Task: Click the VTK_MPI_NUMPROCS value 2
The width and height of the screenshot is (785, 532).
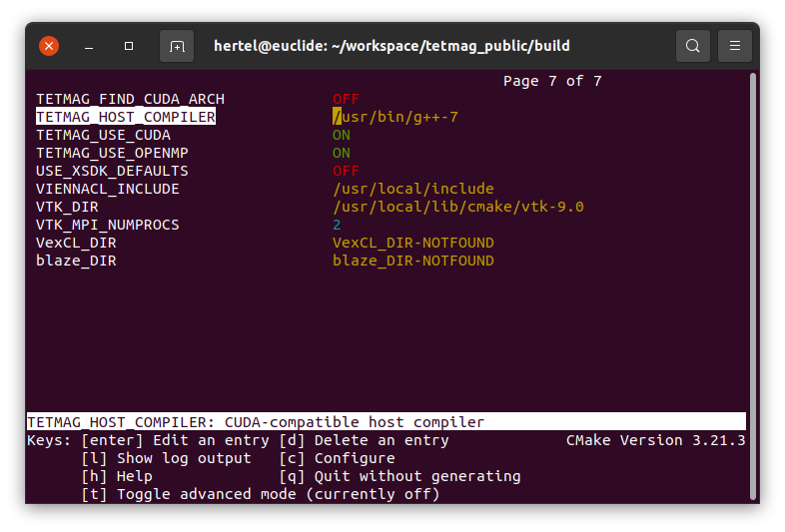Action: click(337, 226)
